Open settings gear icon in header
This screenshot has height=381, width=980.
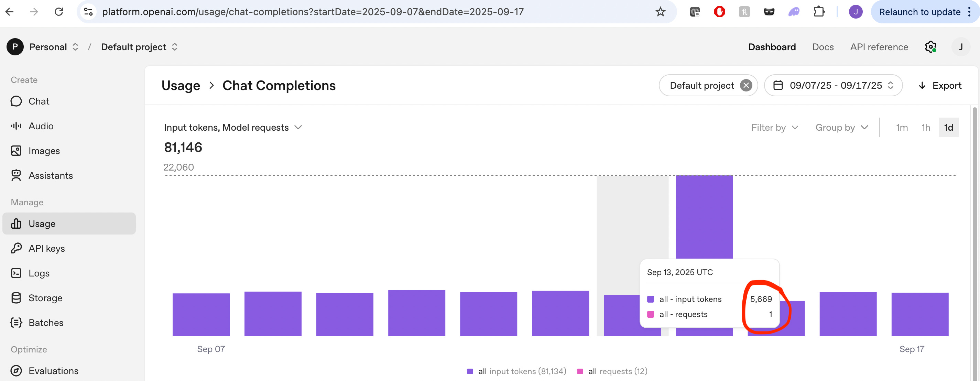pyautogui.click(x=930, y=47)
